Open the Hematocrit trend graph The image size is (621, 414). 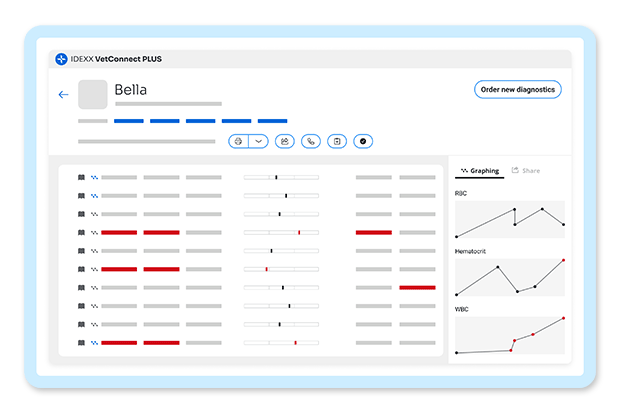click(510, 277)
